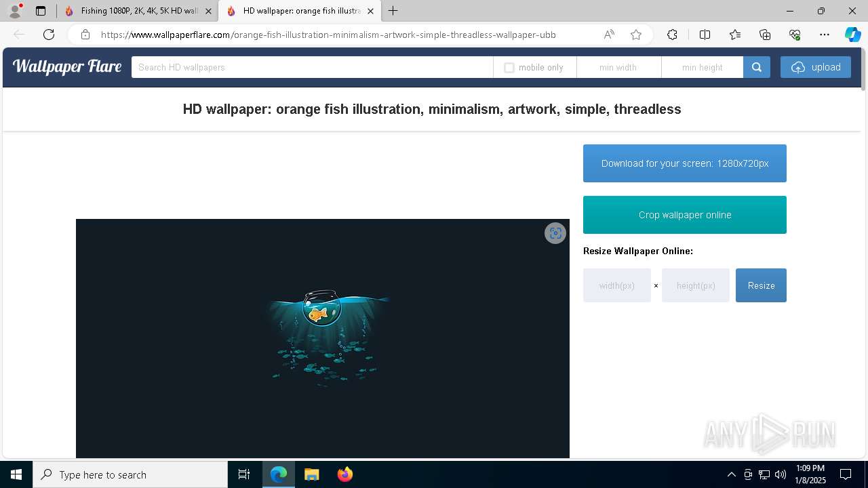Select the HD wallpaper: orange fish tab
The width and height of the screenshot is (868, 488).
click(x=299, y=11)
